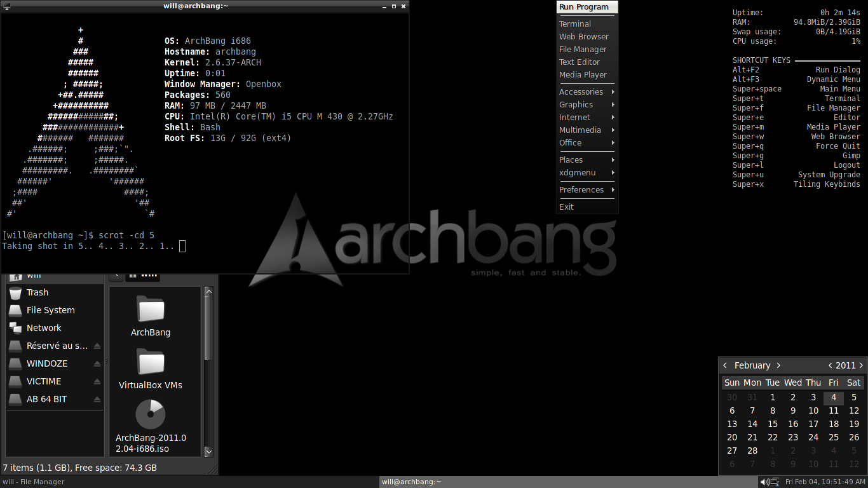Select the Network sidebar entry
Viewport: 868px width, 488px height.
click(55, 328)
